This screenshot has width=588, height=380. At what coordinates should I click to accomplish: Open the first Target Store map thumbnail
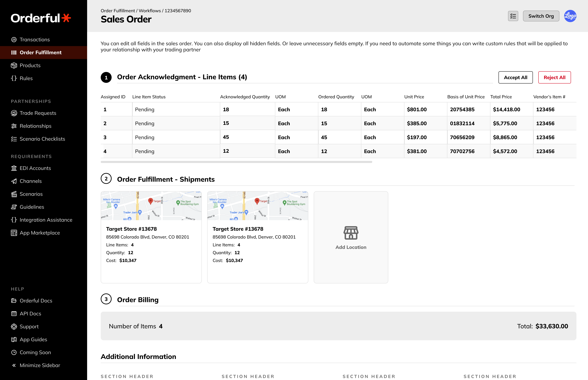tap(151, 206)
